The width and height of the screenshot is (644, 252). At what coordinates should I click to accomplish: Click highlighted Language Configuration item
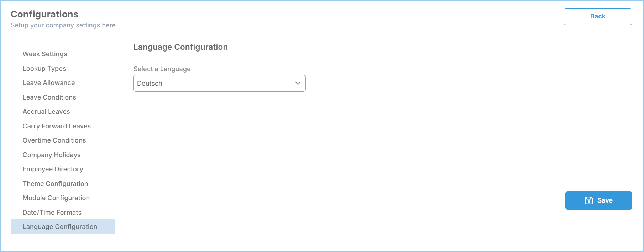coord(63,227)
